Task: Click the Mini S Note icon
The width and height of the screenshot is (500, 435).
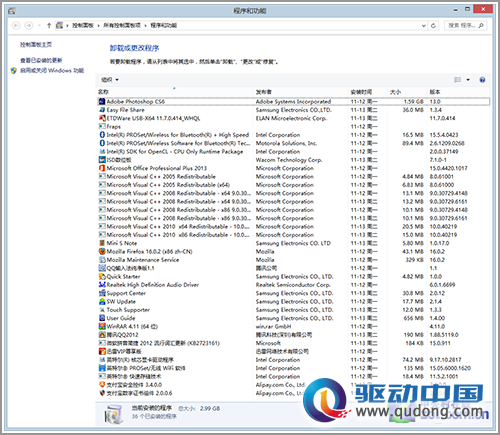Action: click(102, 243)
